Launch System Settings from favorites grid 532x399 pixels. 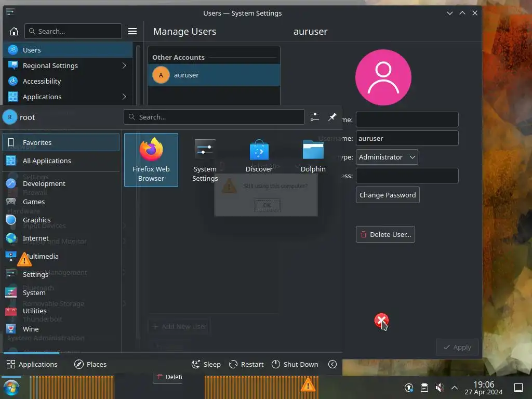click(205, 160)
